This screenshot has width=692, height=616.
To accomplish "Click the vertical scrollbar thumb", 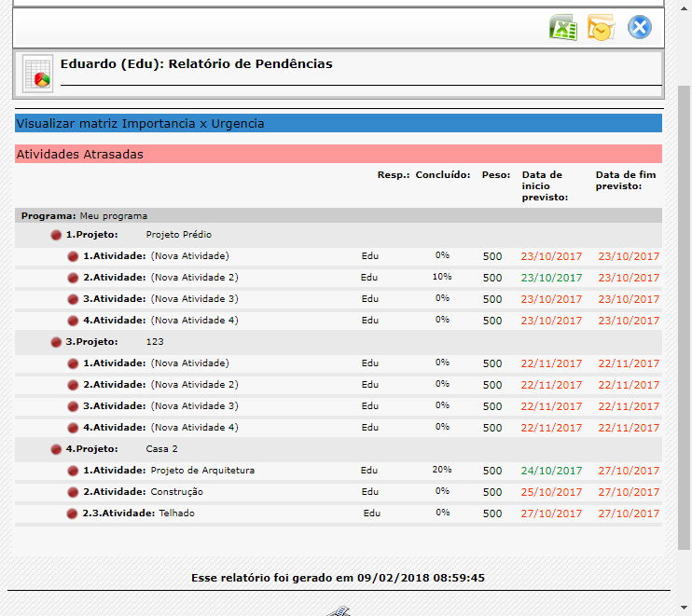I will 684,318.
